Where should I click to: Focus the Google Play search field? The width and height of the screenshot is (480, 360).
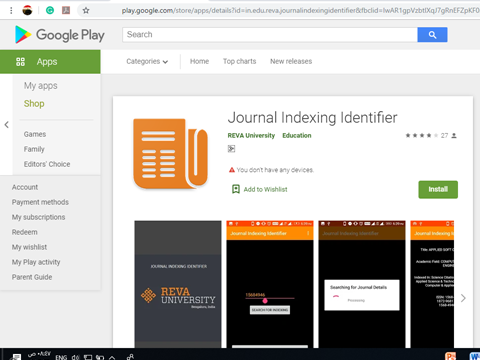(270, 35)
